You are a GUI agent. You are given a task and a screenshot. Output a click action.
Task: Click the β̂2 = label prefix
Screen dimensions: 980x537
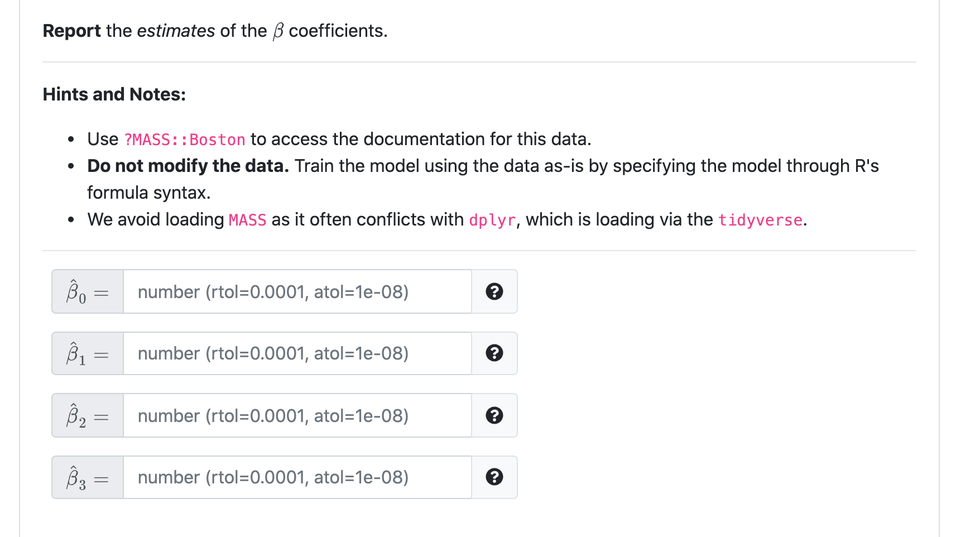point(88,415)
